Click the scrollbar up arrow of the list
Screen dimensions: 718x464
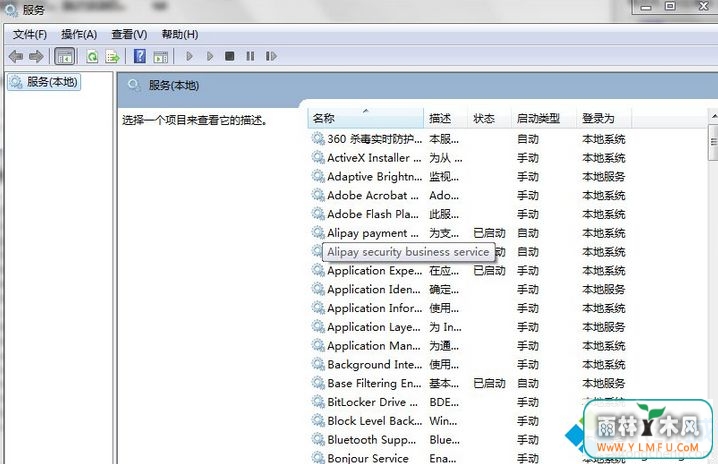pyautogui.click(x=713, y=116)
